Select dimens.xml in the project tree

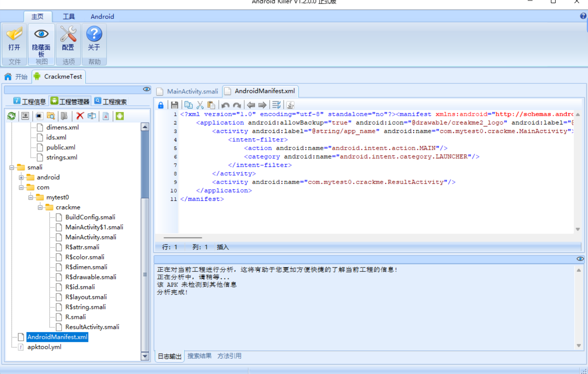(x=62, y=127)
